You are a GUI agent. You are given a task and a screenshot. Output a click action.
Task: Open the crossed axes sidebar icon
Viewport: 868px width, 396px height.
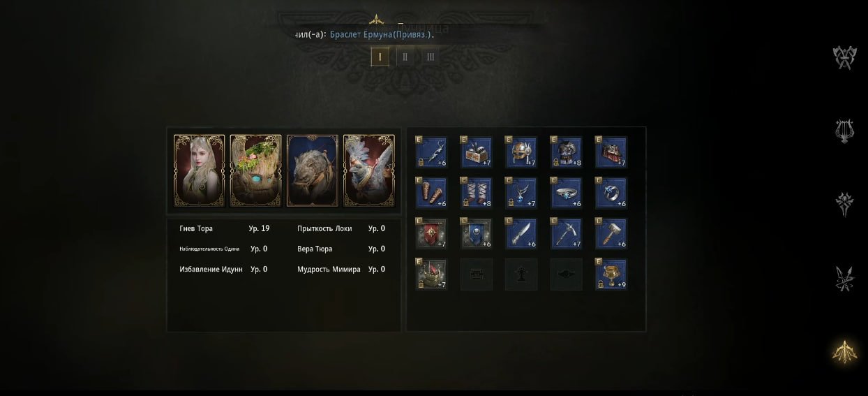pyautogui.click(x=845, y=57)
